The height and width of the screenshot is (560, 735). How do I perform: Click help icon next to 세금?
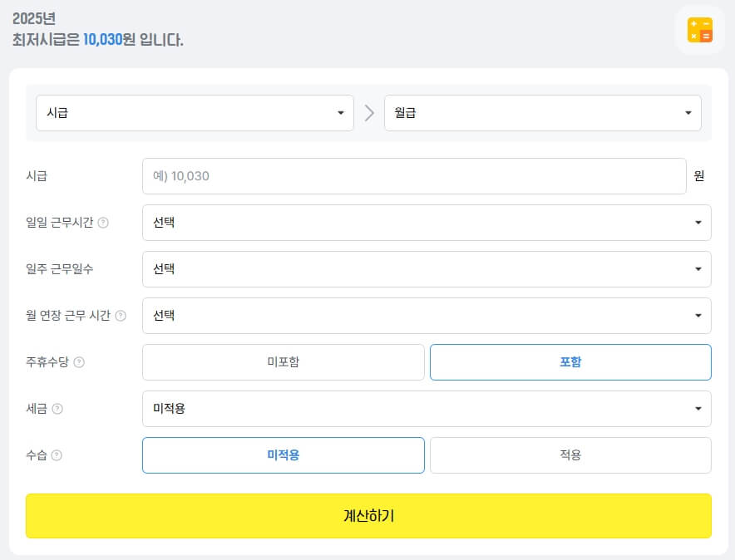tap(57, 409)
